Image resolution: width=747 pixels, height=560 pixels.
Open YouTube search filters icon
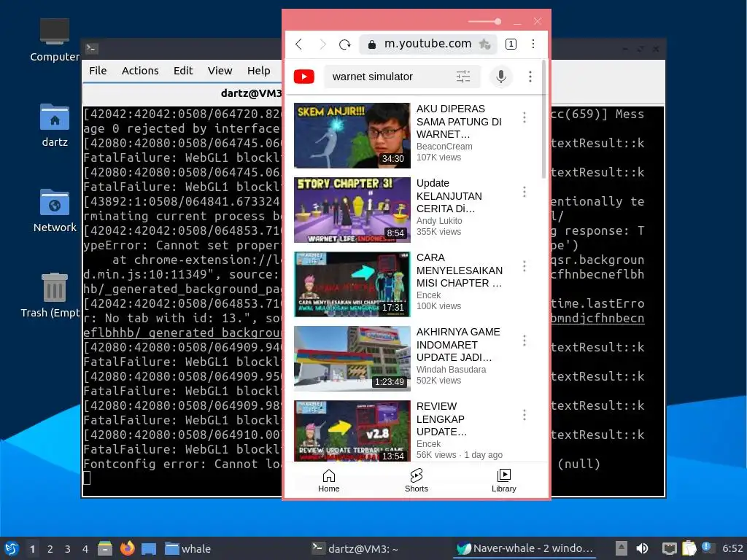(x=462, y=77)
